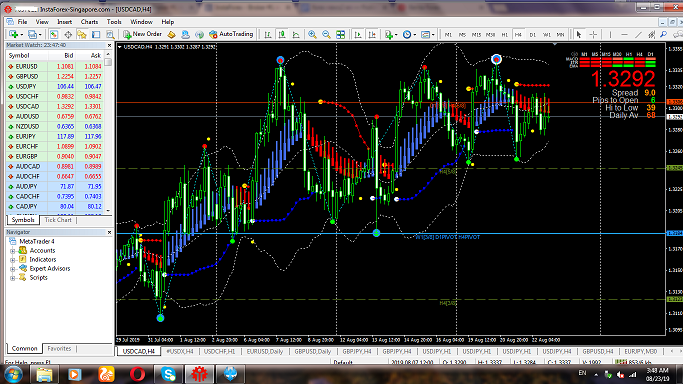Switch timeframe to M30

coord(490,34)
